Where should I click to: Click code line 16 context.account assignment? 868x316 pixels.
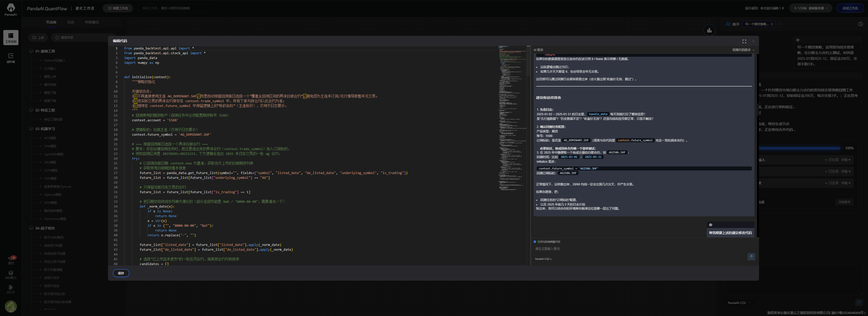(155, 120)
